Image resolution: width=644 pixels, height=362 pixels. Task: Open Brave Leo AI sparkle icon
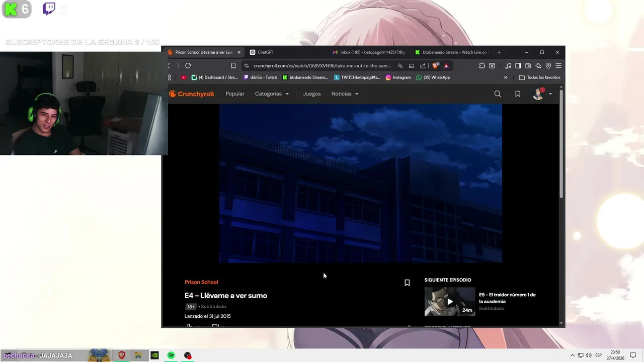[538, 65]
